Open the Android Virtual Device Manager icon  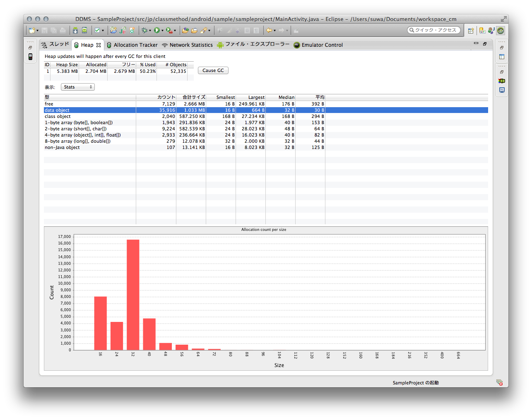84,30
